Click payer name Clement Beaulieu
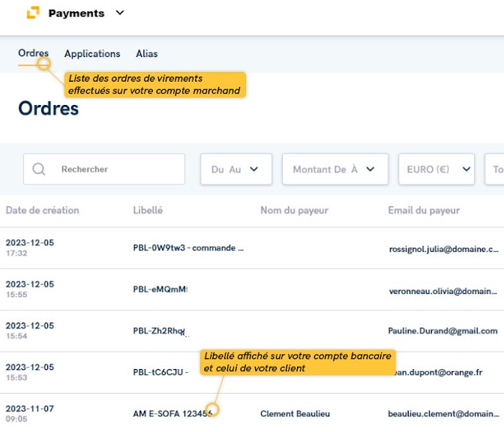This screenshot has width=504, height=432. (295, 414)
